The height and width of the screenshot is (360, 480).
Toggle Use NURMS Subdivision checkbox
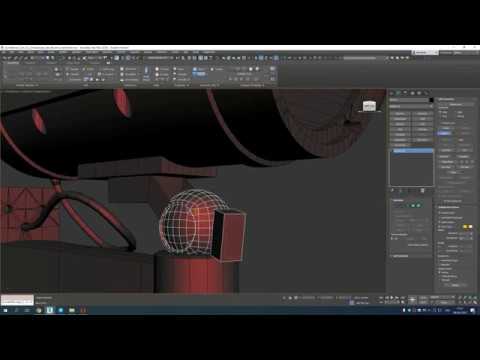440,217
